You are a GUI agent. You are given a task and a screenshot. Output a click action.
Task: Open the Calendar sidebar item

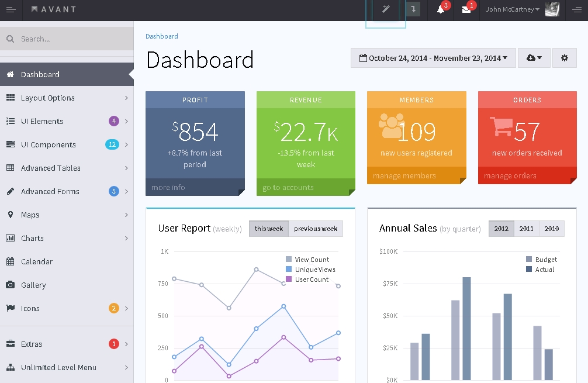coord(37,261)
